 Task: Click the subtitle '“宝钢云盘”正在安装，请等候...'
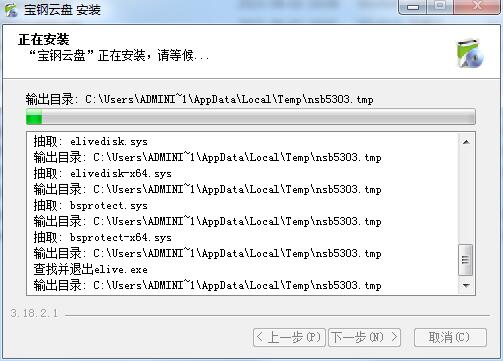(119, 56)
